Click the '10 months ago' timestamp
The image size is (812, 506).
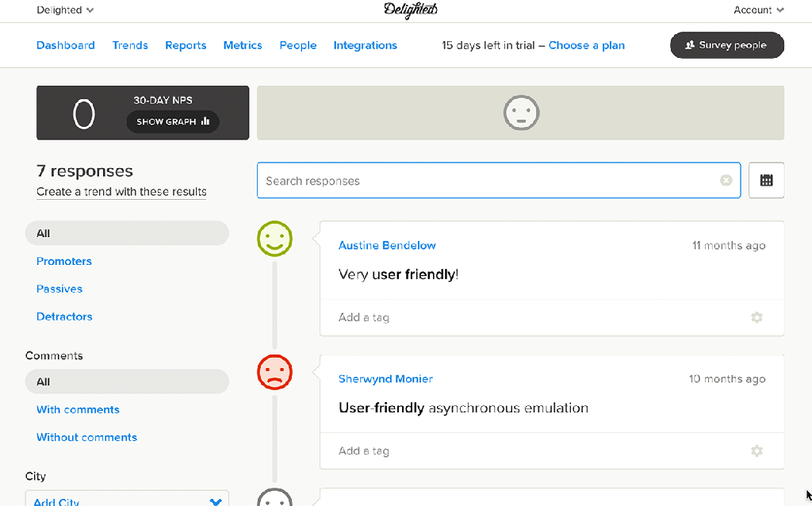point(727,379)
